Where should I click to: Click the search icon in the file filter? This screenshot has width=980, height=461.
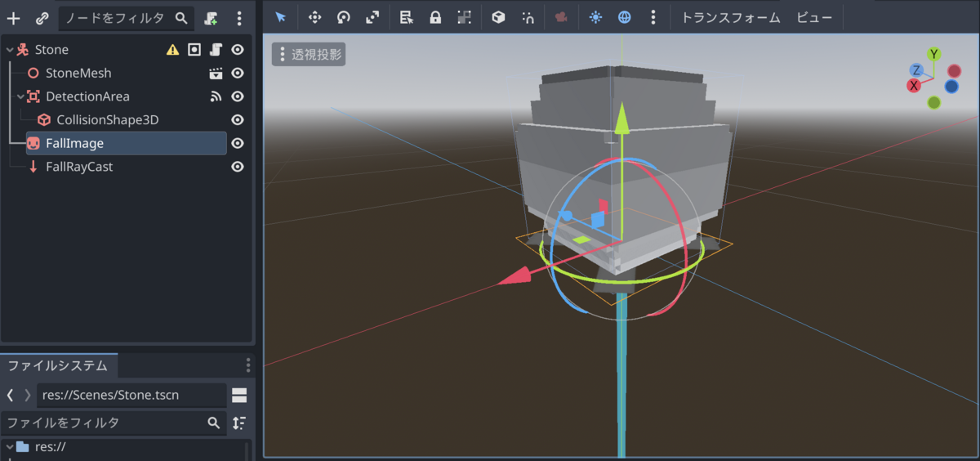[x=213, y=423]
